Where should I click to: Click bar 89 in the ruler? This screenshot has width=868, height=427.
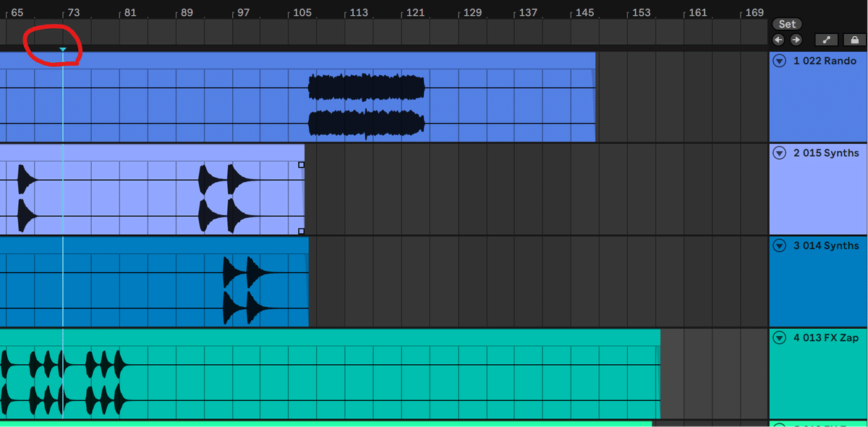pyautogui.click(x=187, y=12)
